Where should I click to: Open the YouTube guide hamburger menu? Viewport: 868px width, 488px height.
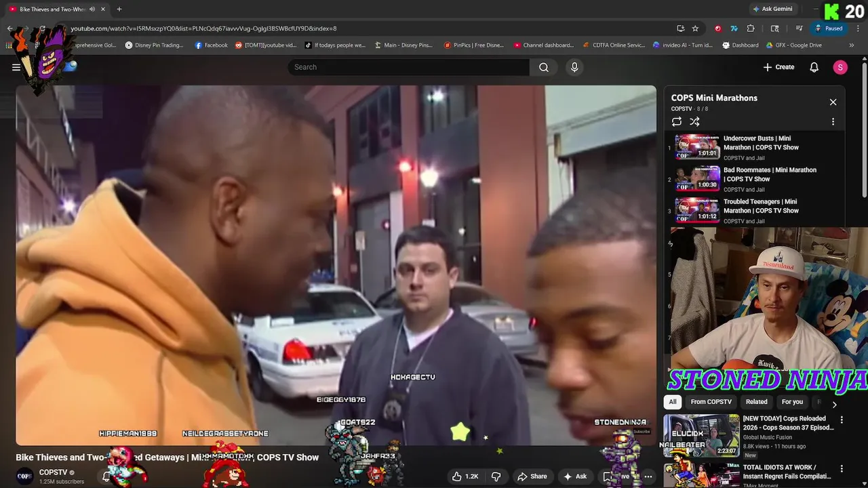[16, 67]
